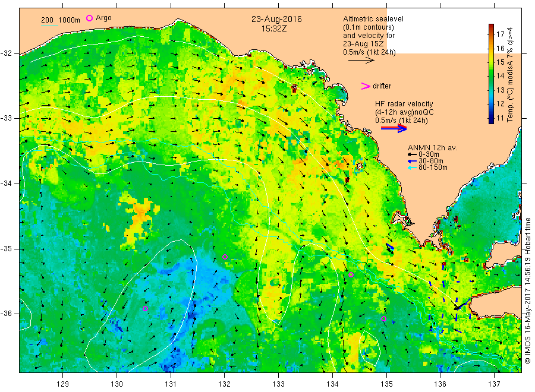Click the 'Argo' legend label

[103, 18]
